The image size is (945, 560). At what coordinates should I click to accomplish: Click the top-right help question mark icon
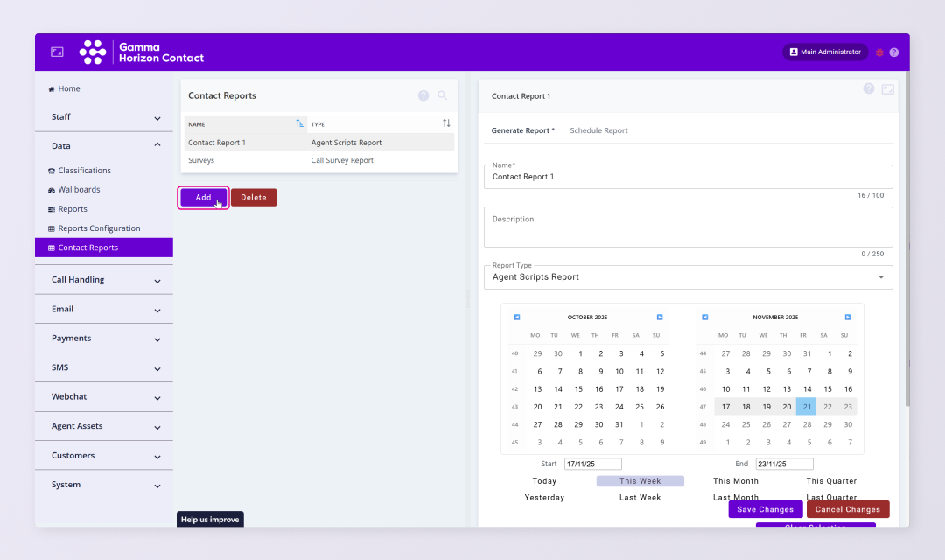[893, 52]
